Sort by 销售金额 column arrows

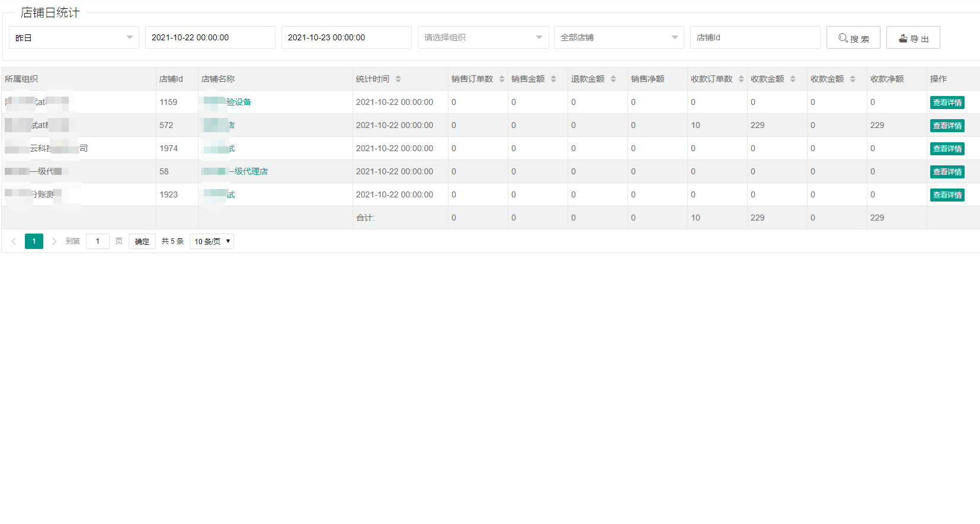coord(553,79)
